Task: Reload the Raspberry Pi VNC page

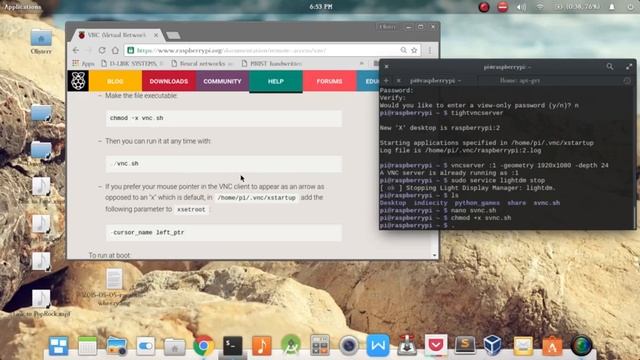Action: (x=102, y=50)
